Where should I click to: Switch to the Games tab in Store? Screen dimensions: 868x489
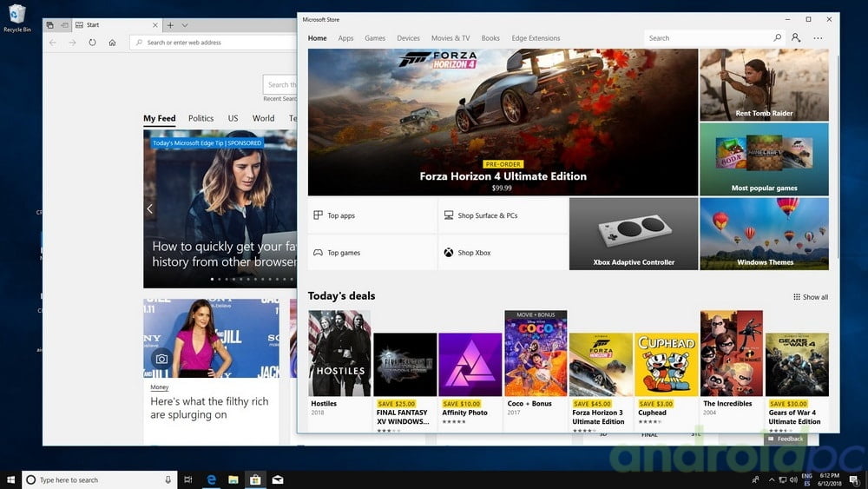(375, 38)
